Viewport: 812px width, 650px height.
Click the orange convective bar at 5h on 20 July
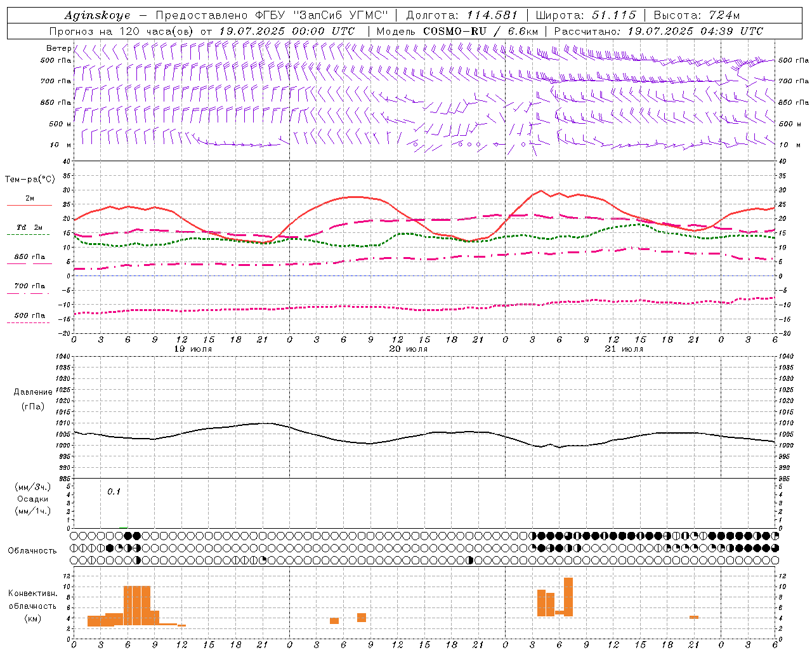pos(334,621)
